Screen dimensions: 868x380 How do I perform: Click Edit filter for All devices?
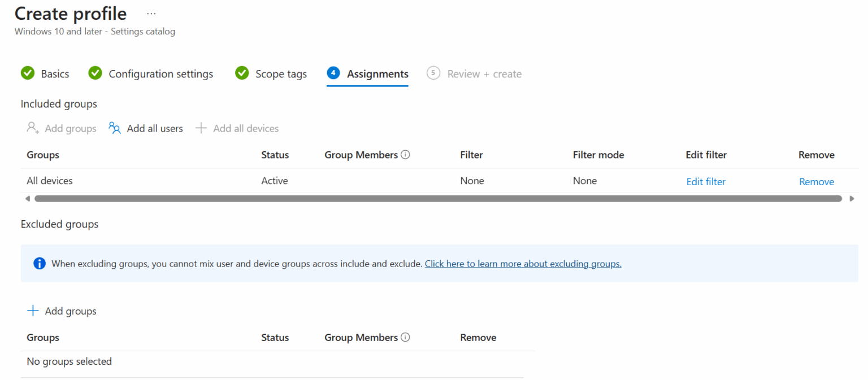[x=706, y=181]
